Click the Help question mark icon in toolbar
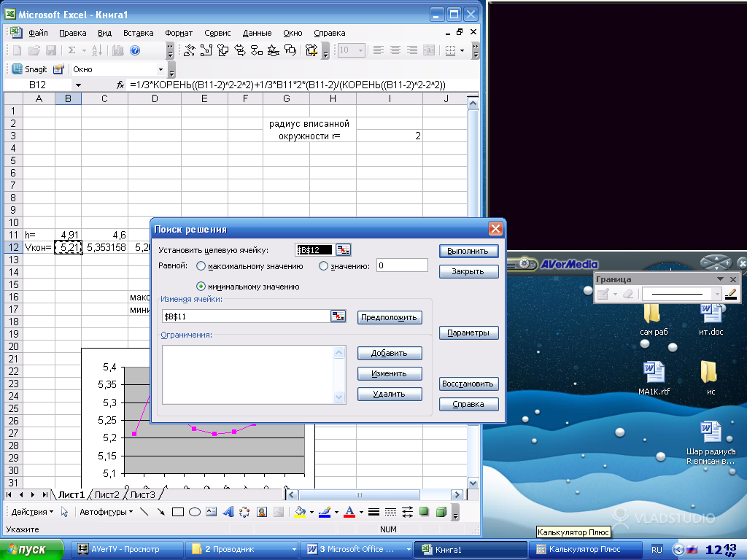Image resolution: width=747 pixels, height=560 pixels. point(135,50)
